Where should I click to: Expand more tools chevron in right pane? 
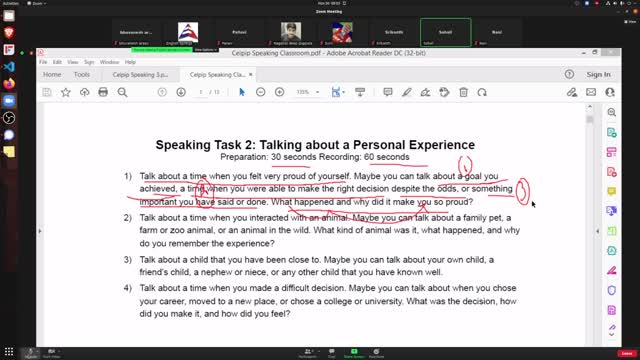click(x=611, y=335)
